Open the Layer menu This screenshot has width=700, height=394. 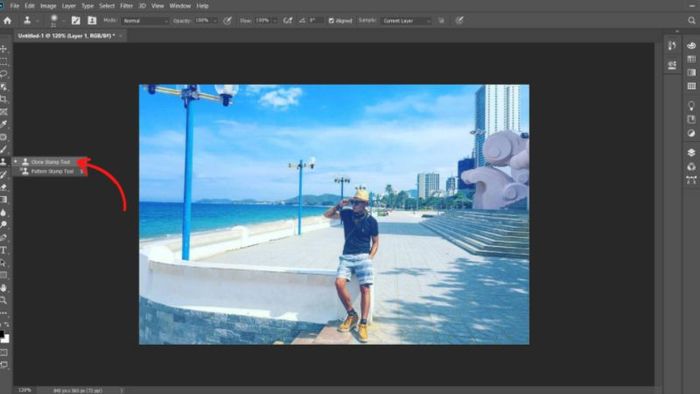pyautogui.click(x=68, y=6)
